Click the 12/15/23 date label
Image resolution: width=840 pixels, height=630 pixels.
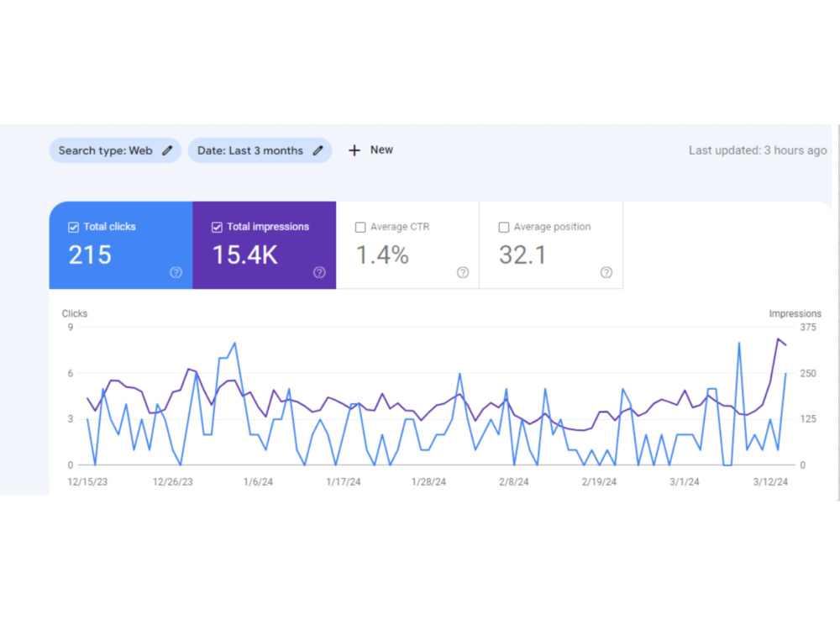pyautogui.click(x=87, y=481)
